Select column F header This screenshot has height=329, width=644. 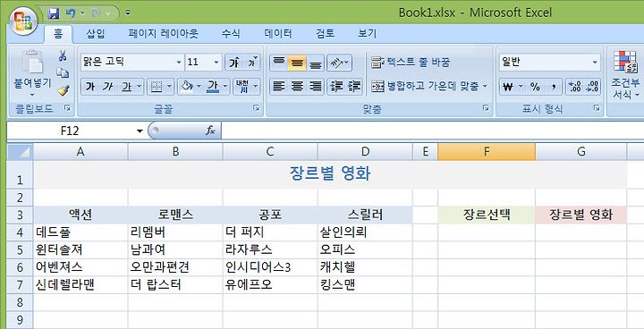tap(487, 152)
